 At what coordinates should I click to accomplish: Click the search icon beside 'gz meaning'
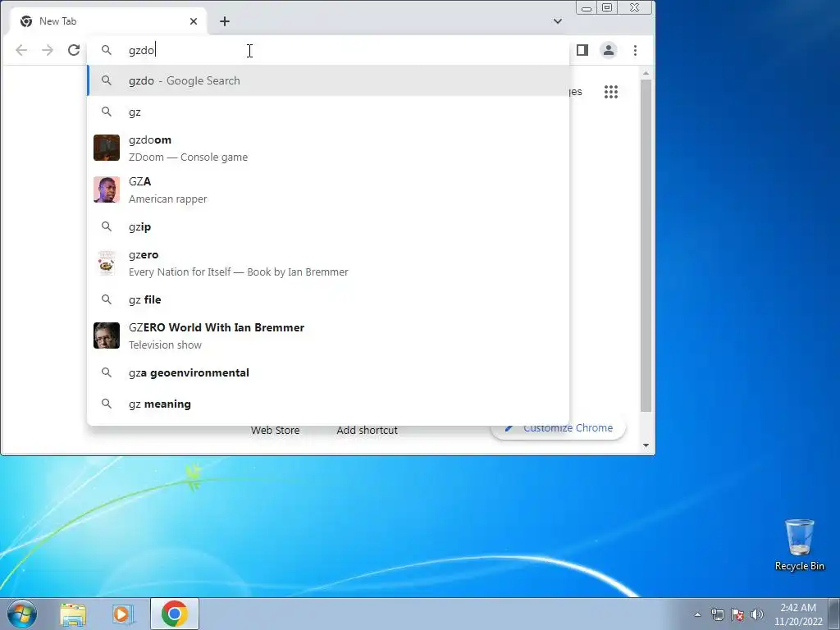point(107,404)
